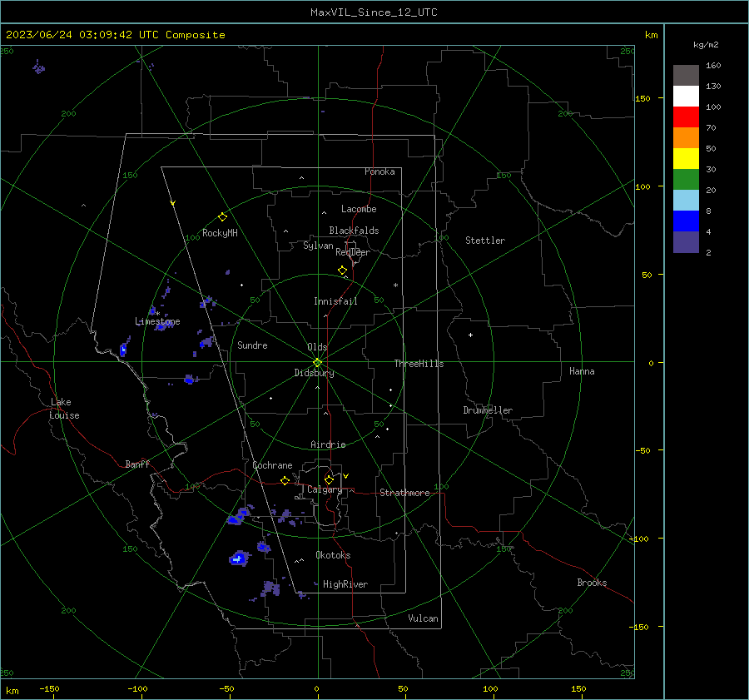Click the bright blue VIL cell southwest of Calgary
The image size is (749, 700).
tap(238, 559)
